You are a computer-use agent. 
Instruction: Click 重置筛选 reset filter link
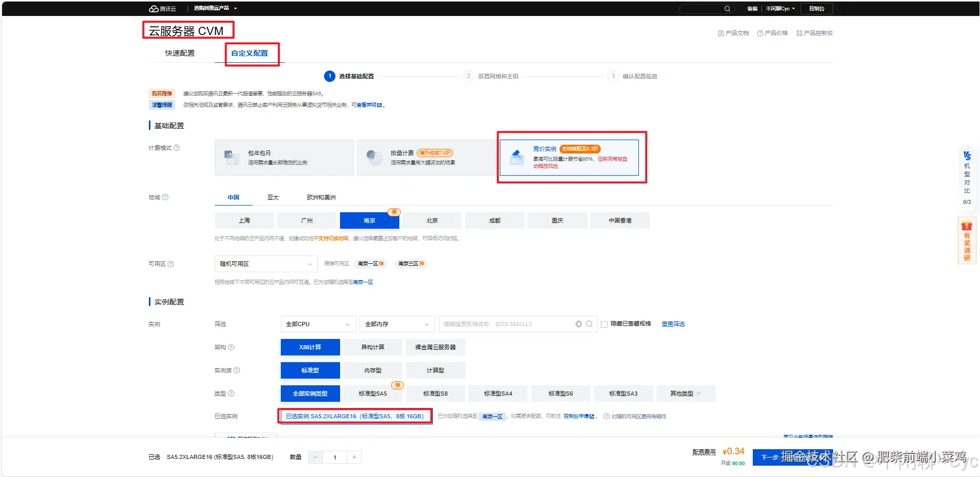click(x=673, y=324)
